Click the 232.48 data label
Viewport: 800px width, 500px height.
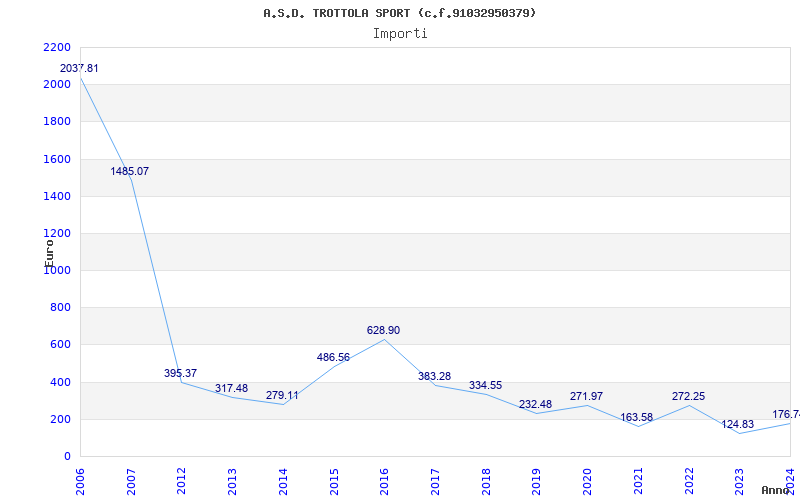(x=535, y=405)
